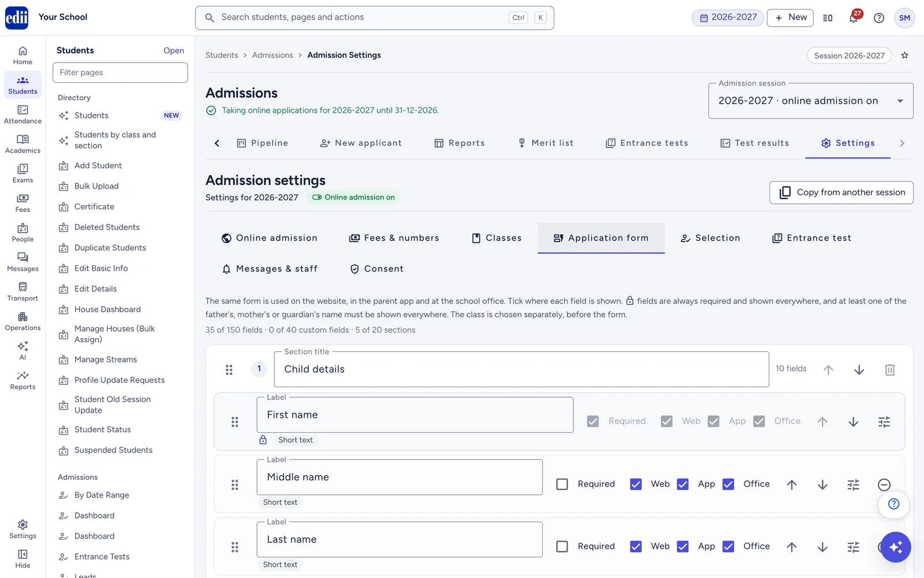Open the Admission session dropdown
This screenshot has width=924, height=578.
pyautogui.click(x=811, y=101)
